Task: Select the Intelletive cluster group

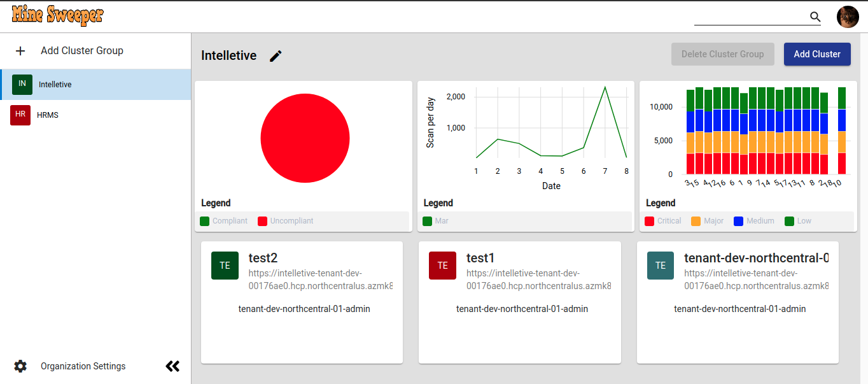Action: click(95, 84)
